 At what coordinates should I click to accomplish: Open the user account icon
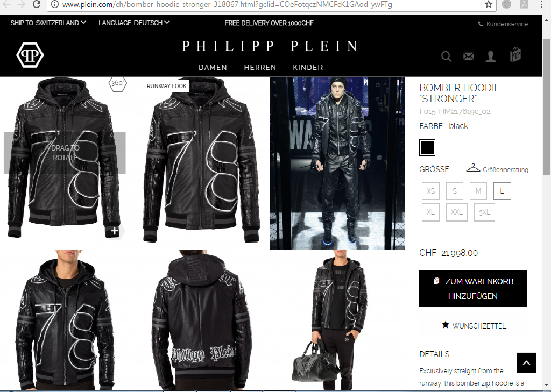click(x=491, y=56)
